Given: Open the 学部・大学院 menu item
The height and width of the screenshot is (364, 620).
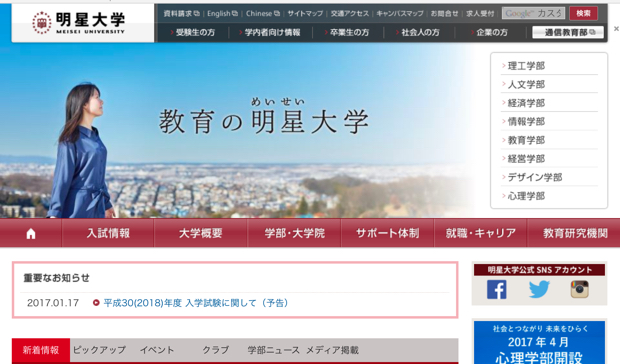Looking at the screenshot, I should (295, 233).
